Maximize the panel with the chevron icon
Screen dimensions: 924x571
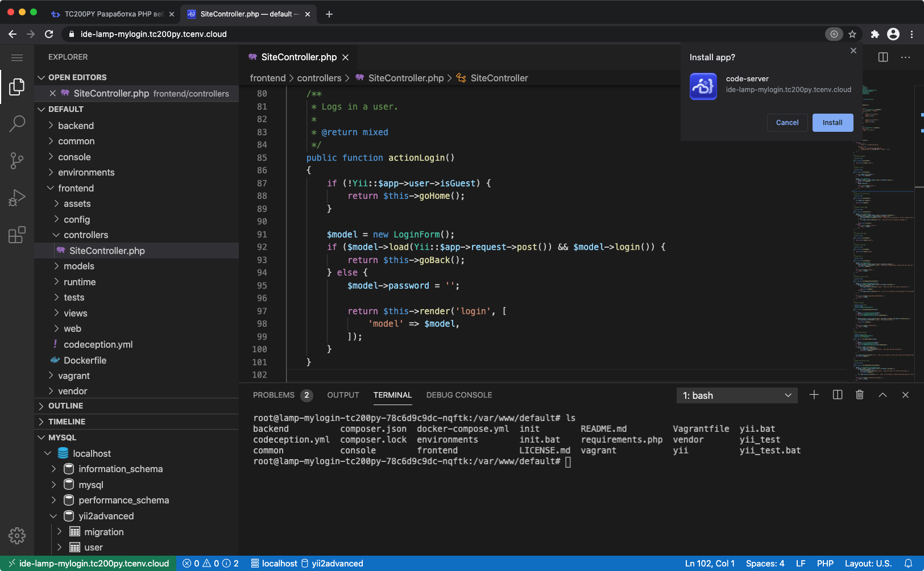[882, 394]
